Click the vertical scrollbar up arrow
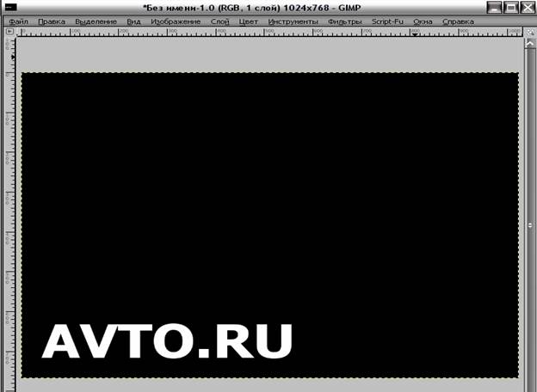The height and width of the screenshot is (392, 537). click(530, 44)
